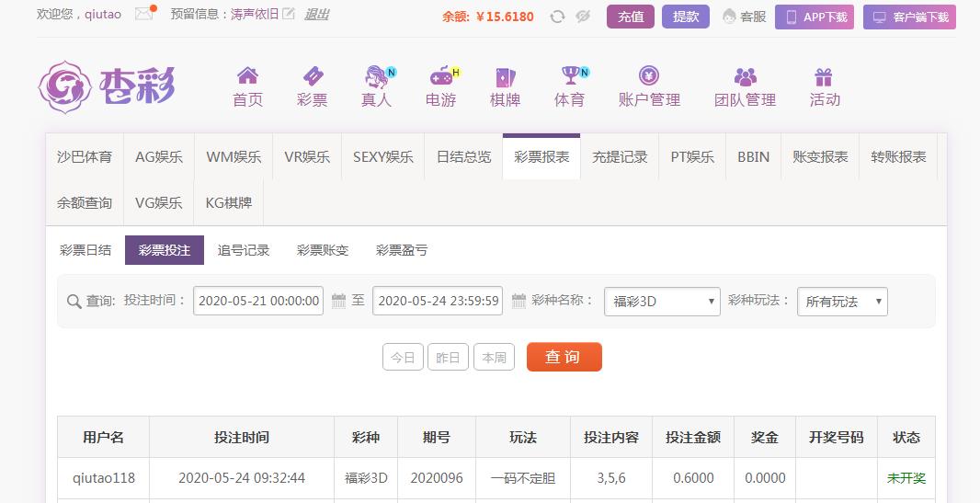
Task: Switch to BBIN tab
Action: (753, 157)
